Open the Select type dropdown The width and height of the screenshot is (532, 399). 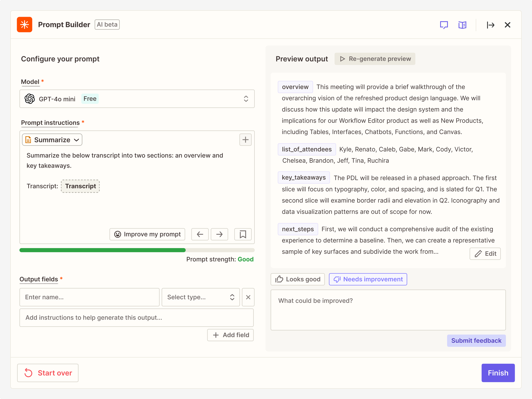click(x=201, y=297)
